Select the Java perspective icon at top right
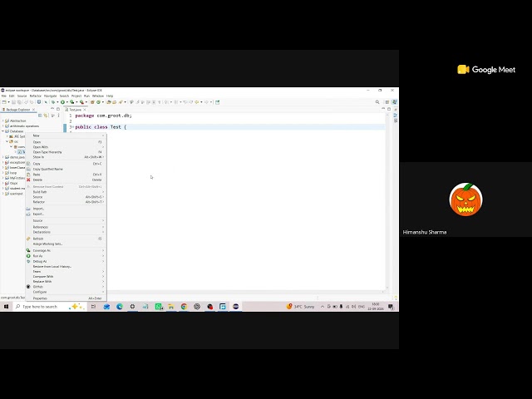This screenshot has width=532, height=399. click(394, 102)
